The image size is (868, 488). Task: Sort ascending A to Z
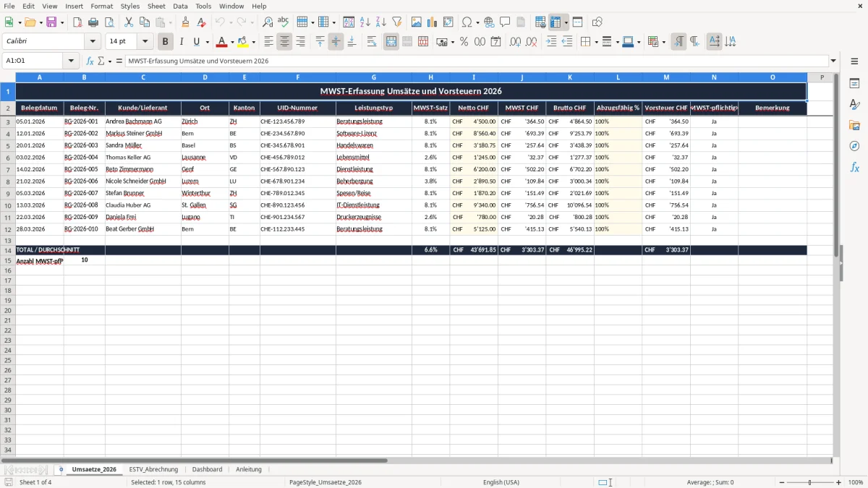[365, 22]
